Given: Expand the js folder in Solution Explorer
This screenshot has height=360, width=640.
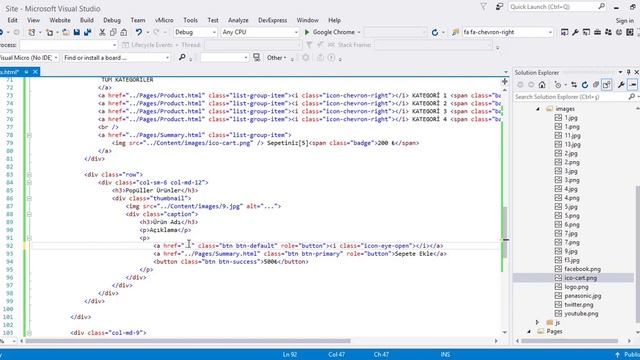Looking at the screenshot, I should 537,322.
